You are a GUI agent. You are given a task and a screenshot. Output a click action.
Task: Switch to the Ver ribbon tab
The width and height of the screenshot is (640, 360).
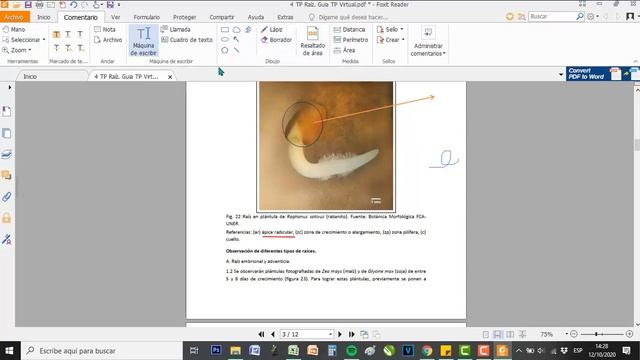click(116, 17)
